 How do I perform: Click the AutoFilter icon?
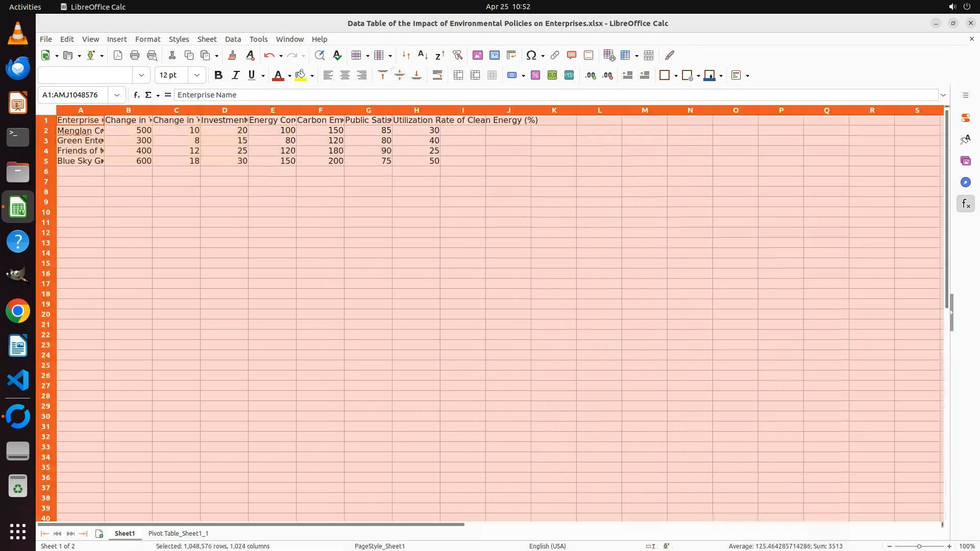tap(457, 55)
